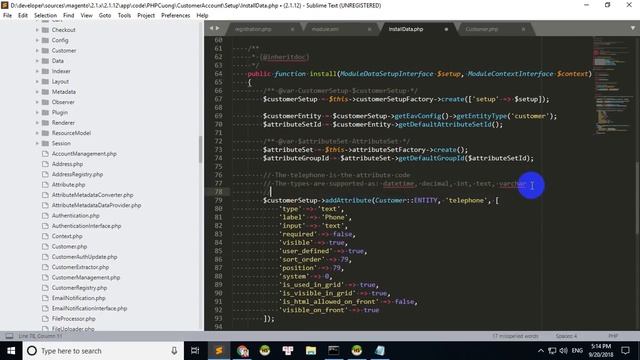Open the Selection menu
This screenshot has width=640, height=360.
tap(45, 15)
